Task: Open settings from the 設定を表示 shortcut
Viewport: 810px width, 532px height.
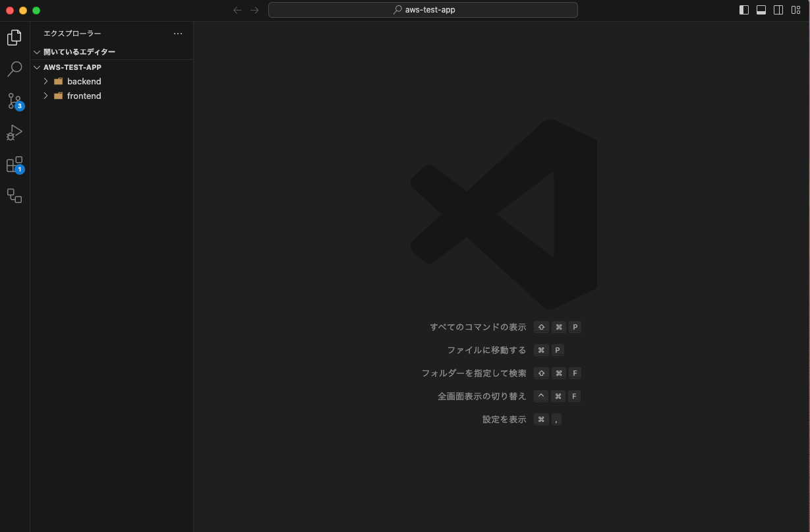Action: [504, 419]
